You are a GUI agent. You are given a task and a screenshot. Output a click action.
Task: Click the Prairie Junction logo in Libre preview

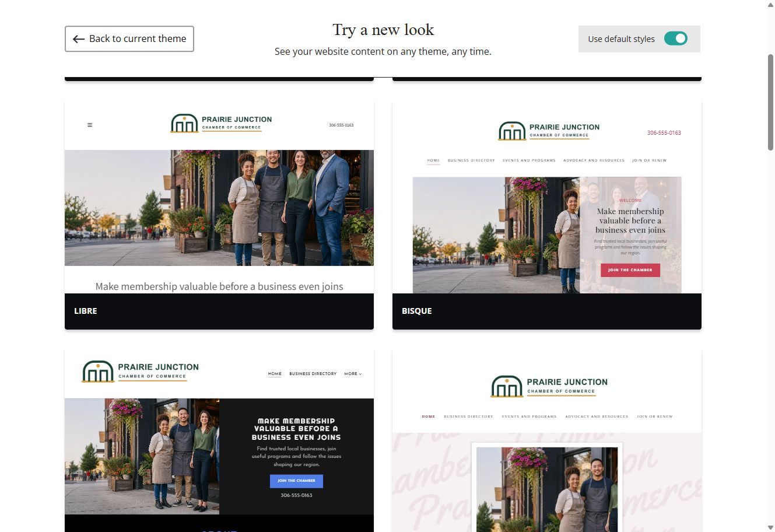221,123
